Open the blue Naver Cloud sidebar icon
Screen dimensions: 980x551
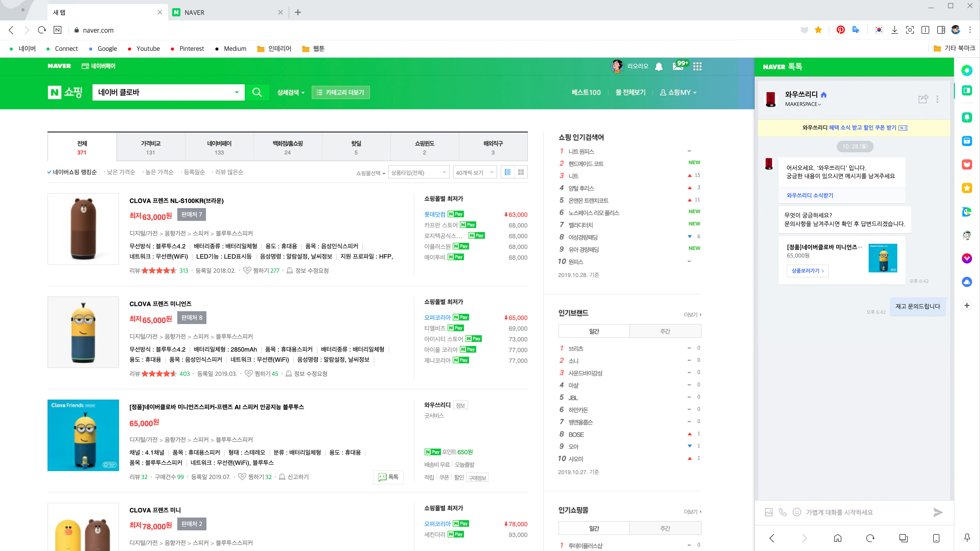[967, 282]
